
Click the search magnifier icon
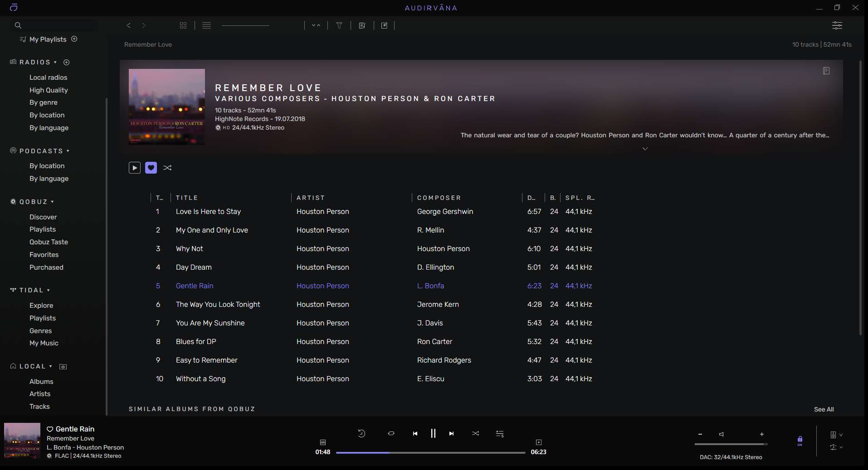pos(18,25)
